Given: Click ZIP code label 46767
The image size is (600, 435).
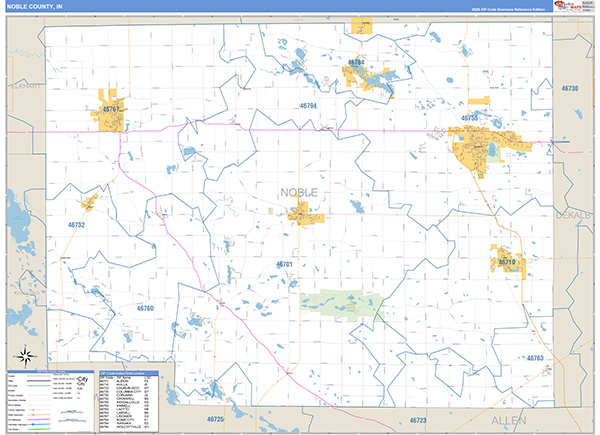Looking at the screenshot, I should pos(111,108).
